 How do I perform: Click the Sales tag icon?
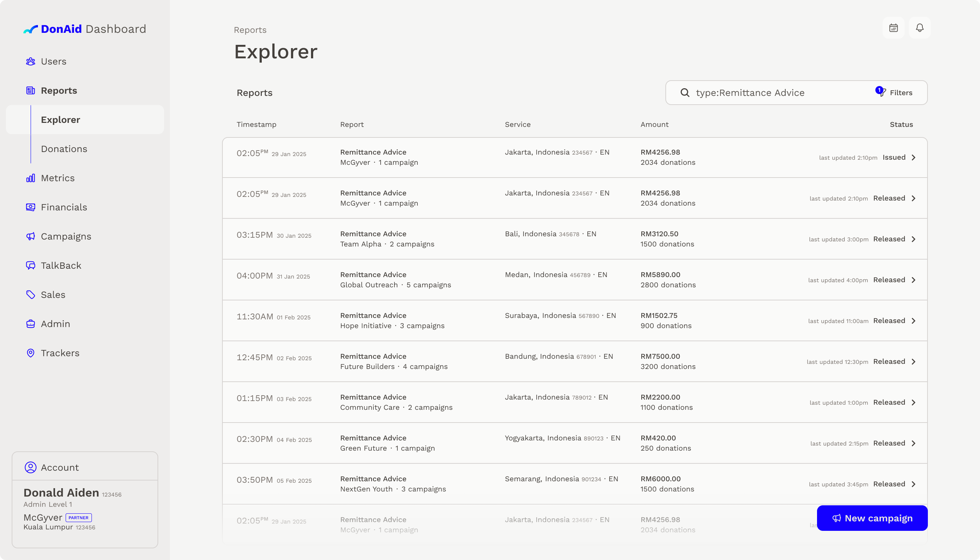30,295
